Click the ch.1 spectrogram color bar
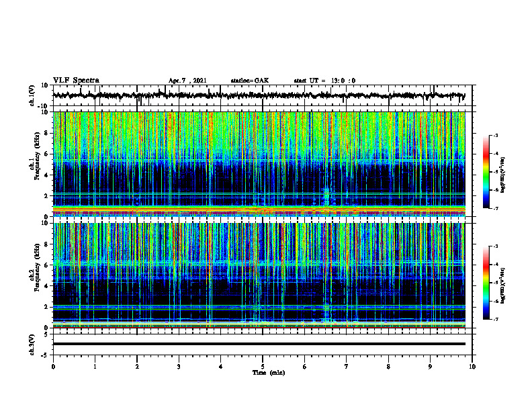 click(x=486, y=172)
